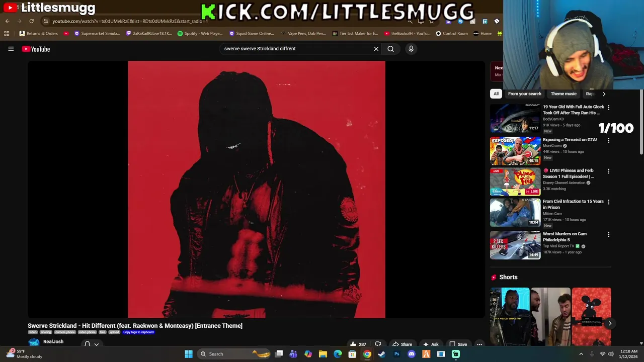Open options for LIVE Phineas and Ferb video
Viewport: 644px width, 362px height.
tap(608, 171)
